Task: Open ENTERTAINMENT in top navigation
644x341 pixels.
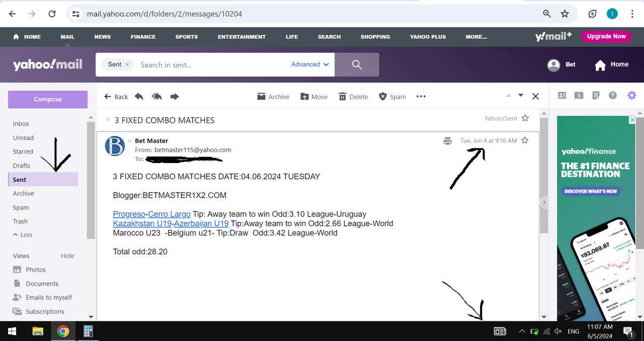Action: [242, 37]
